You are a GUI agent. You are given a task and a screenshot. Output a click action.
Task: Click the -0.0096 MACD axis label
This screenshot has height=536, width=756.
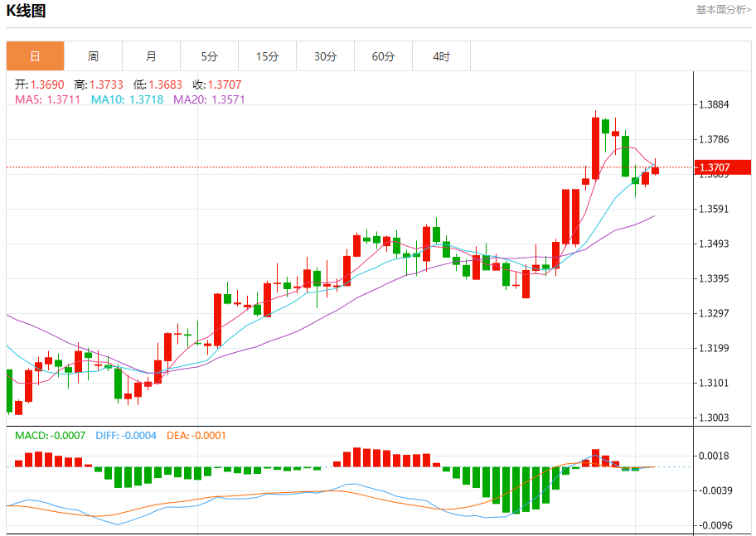(714, 525)
